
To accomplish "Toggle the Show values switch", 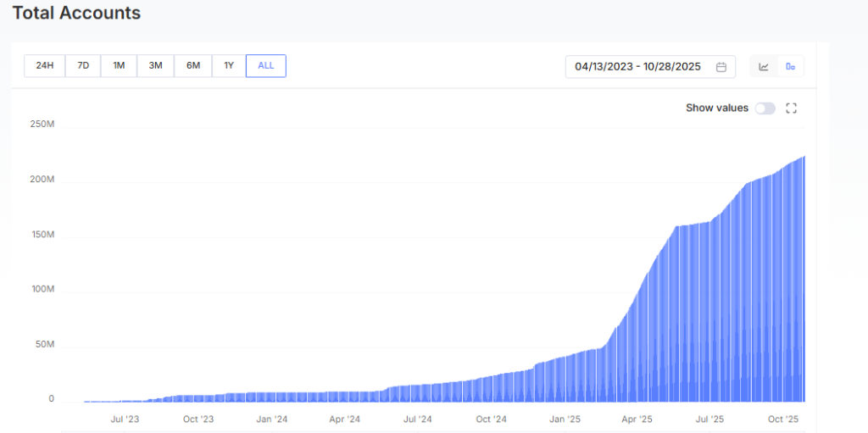I will click(x=765, y=108).
